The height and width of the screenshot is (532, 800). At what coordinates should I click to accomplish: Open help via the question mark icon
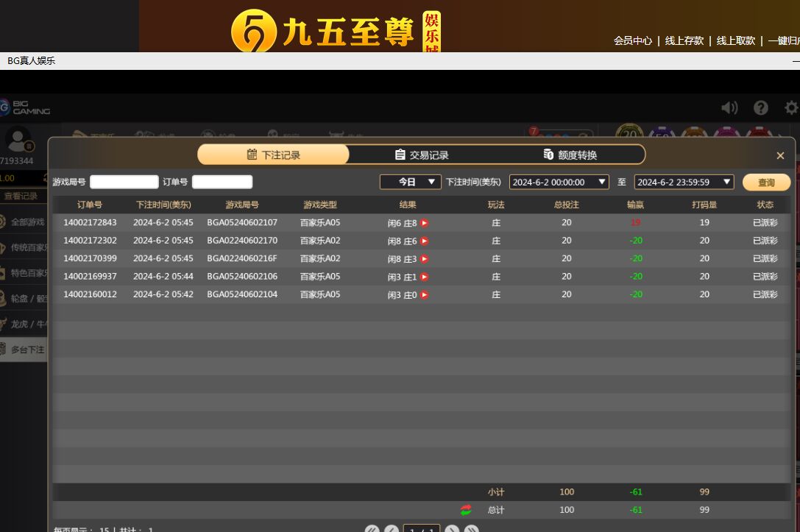(x=761, y=108)
